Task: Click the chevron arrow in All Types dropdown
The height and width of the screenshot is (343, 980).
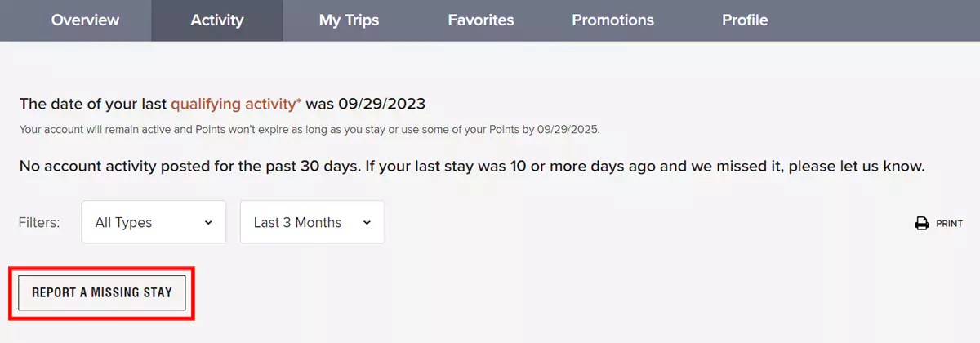Action: 208,222
